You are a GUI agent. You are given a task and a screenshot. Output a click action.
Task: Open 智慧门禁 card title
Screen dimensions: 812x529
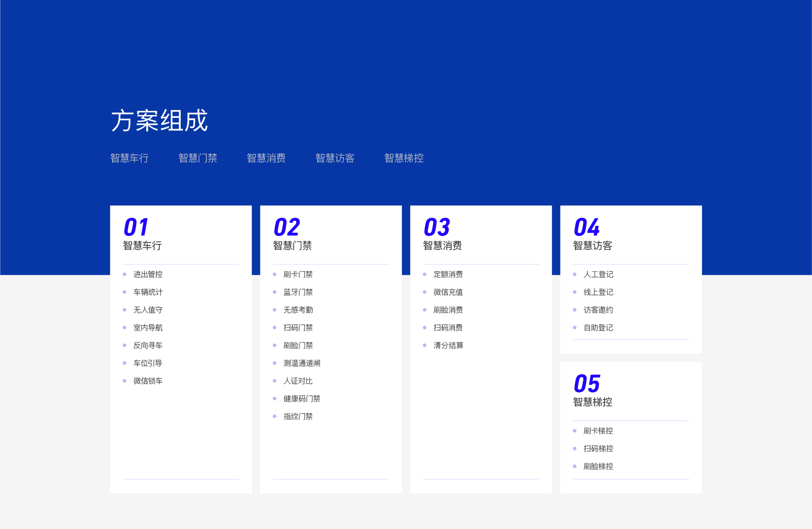coord(293,246)
